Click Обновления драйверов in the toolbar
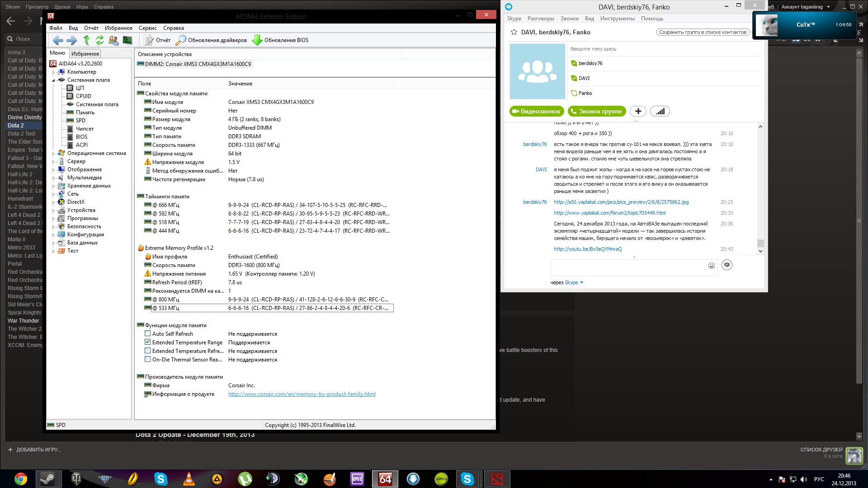This screenshot has width=868, height=488. point(211,40)
